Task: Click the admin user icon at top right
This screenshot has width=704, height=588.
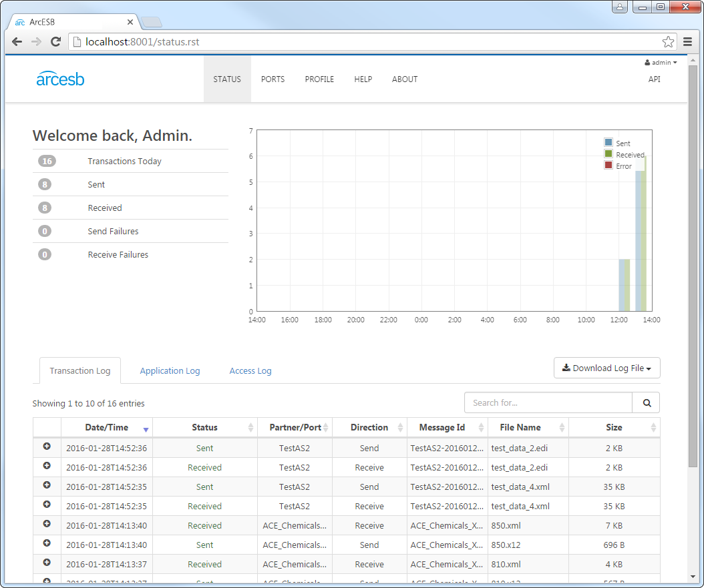Action: (646, 62)
